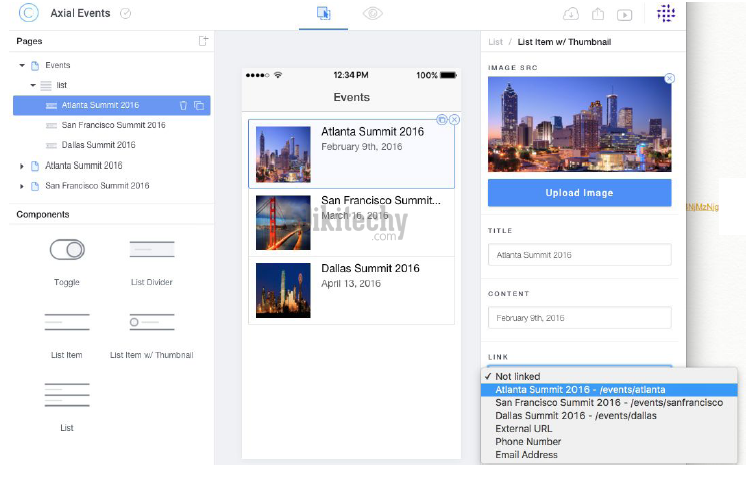Add a new page in Pages panel
Viewport: 754px width, 477px height.
point(203,41)
